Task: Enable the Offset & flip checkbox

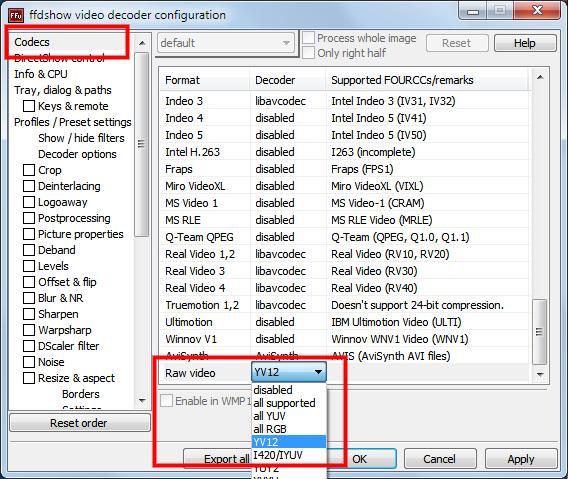Action: 29,282
